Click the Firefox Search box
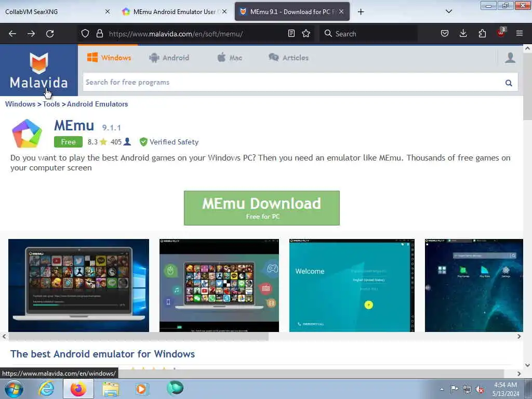 pos(369,34)
